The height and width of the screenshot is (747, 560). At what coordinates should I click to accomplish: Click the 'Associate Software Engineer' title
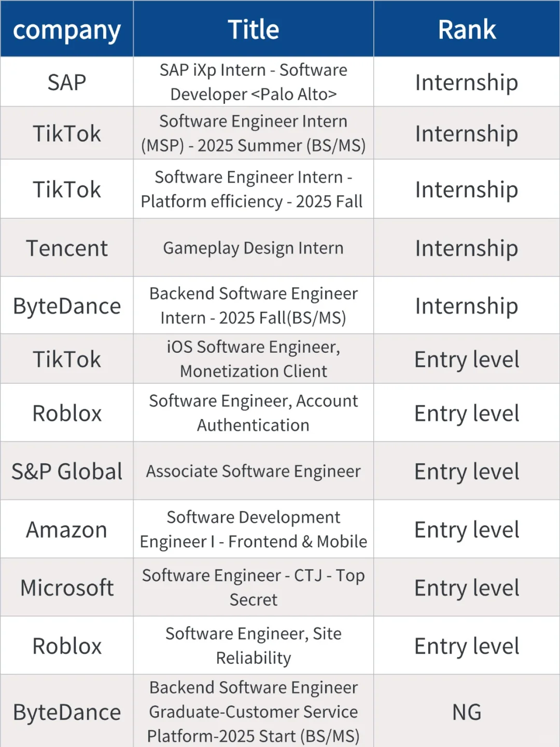(254, 471)
